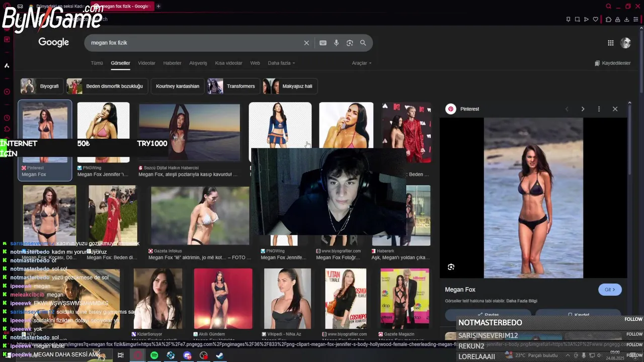The height and width of the screenshot is (362, 644).
Task: Close the Pinterest image preview panel
Action: (x=615, y=109)
